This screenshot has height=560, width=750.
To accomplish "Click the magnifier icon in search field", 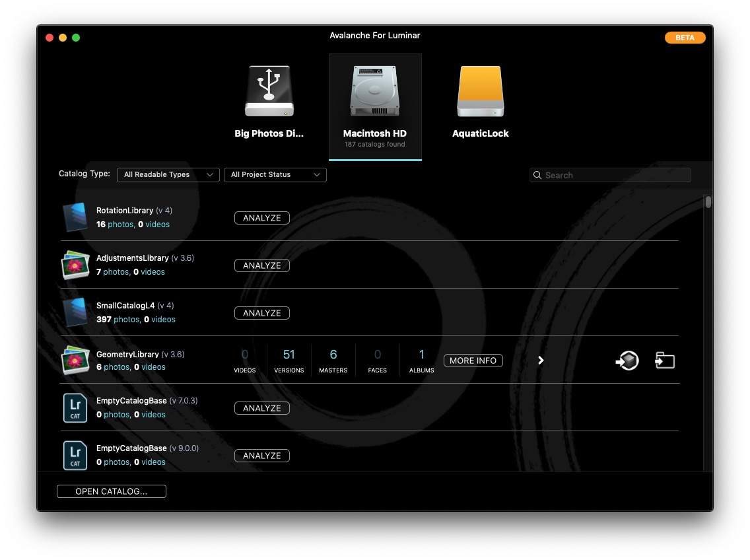I will 537,175.
